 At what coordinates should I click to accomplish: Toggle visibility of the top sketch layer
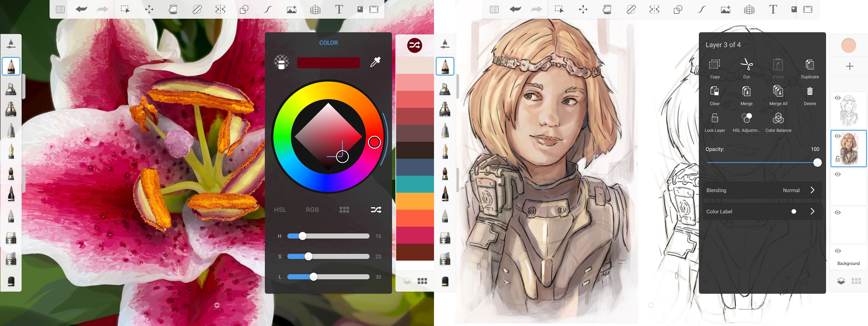pyautogui.click(x=837, y=98)
